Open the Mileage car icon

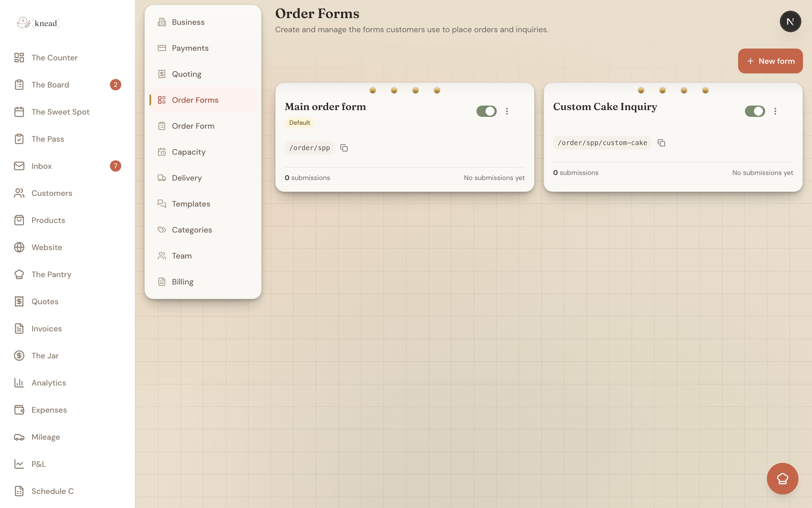tap(19, 437)
